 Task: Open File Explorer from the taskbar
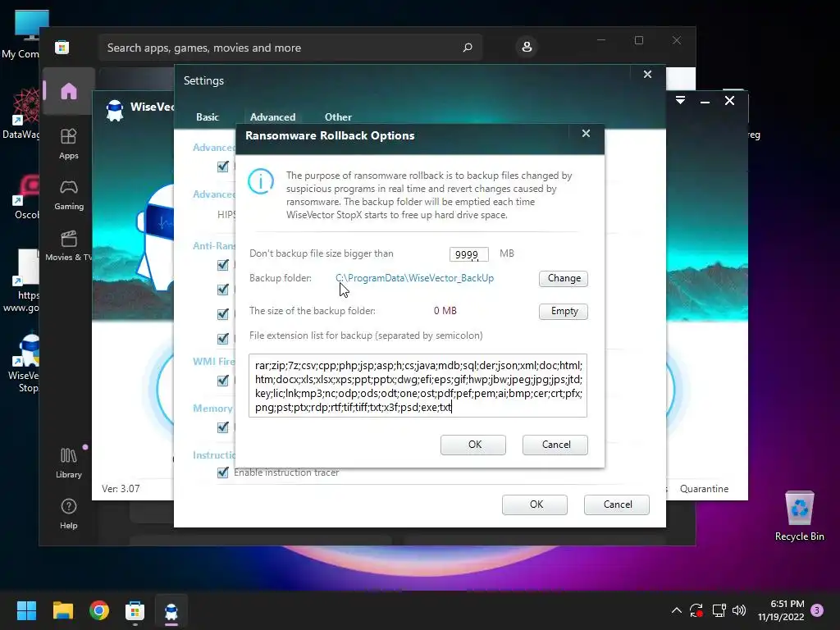(x=62, y=610)
